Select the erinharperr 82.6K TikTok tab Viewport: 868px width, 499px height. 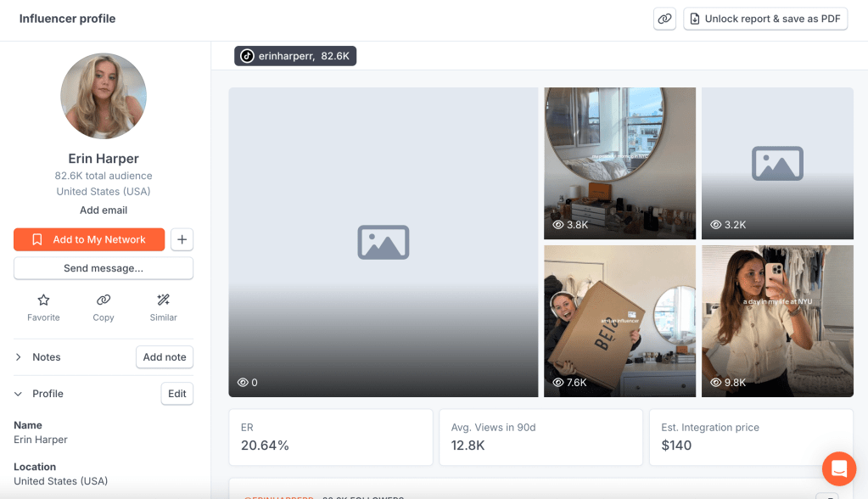pyautogui.click(x=295, y=56)
